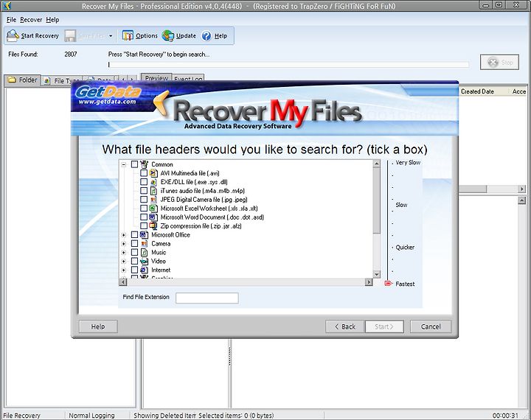Click the iTunes audio file icon
Image resolution: width=531 pixels, height=420 pixels.
pyautogui.click(x=153, y=191)
